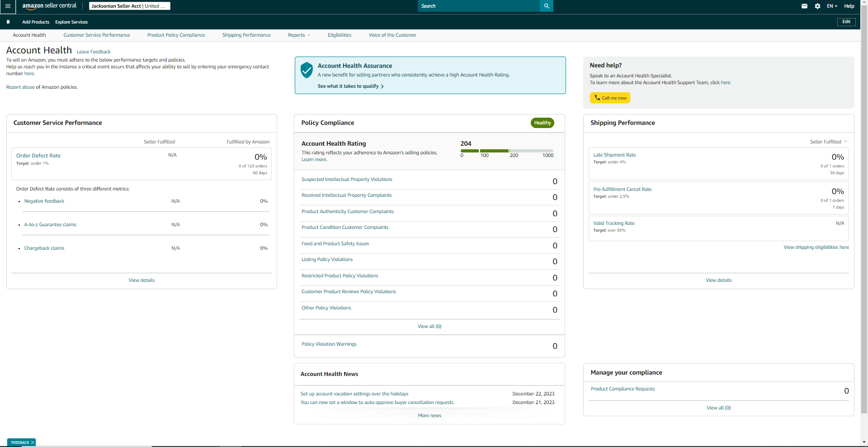868x447 pixels.
Task: Click View details under Customer Service Performance
Action: [142, 280]
